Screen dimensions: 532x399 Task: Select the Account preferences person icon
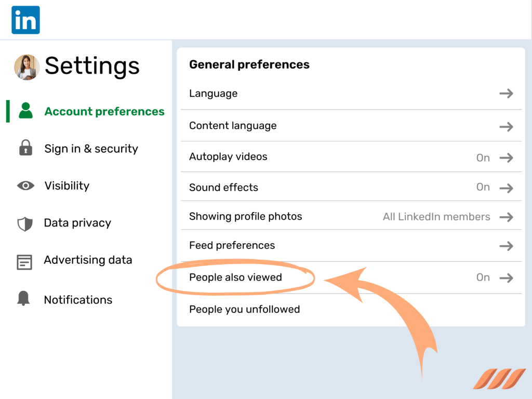[x=25, y=111]
